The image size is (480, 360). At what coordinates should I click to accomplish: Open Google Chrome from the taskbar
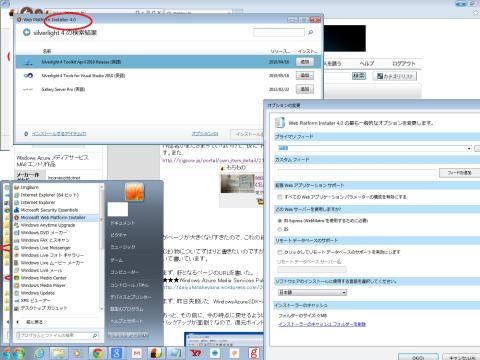click(x=97, y=353)
